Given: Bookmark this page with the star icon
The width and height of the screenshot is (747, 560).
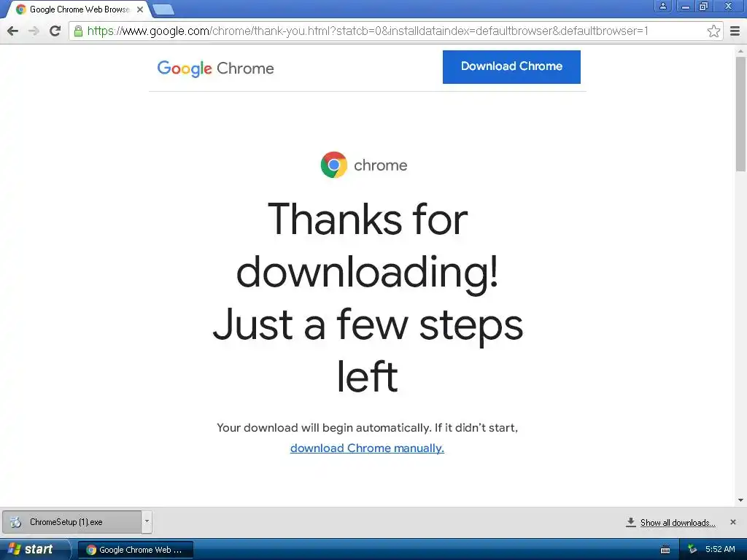Looking at the screenshot, I should 713,31.
